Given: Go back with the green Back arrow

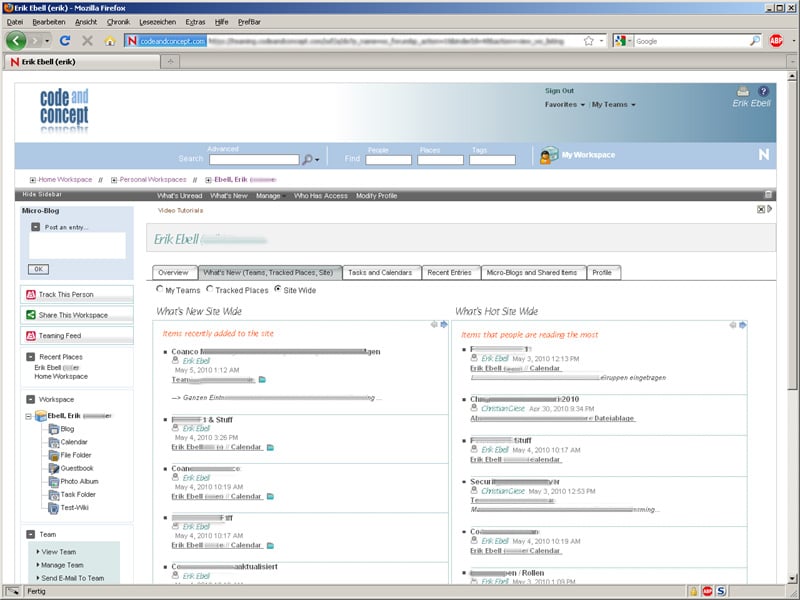Looking at the screenshot, I should coord(16,40).
